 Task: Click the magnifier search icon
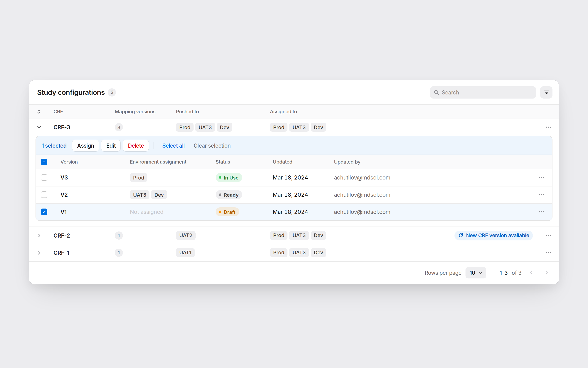(437, 92)
